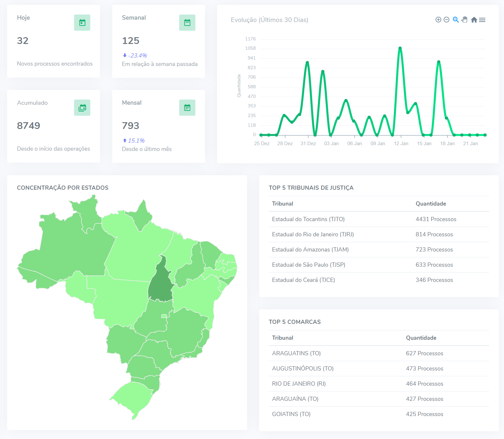Click the Quantidade header in Top 5 Tribunais
The height and width of the screenshot is (439, 504).
(431, 204)
